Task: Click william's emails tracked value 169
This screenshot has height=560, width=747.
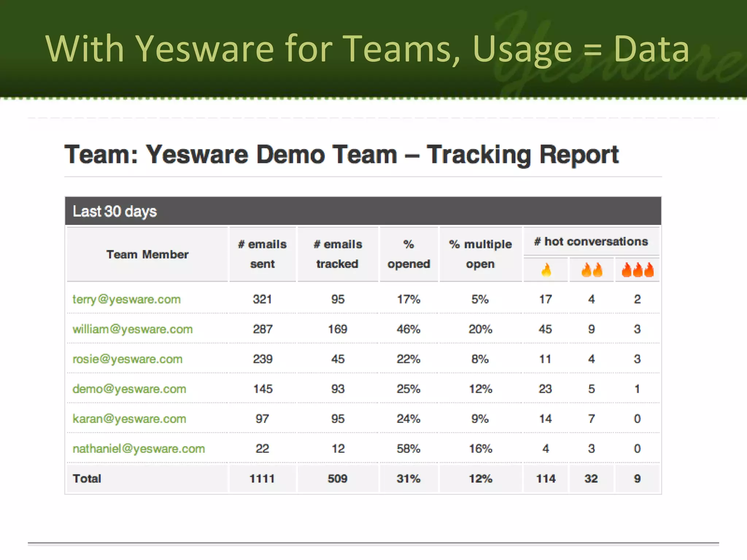Action: click(337, 329)
